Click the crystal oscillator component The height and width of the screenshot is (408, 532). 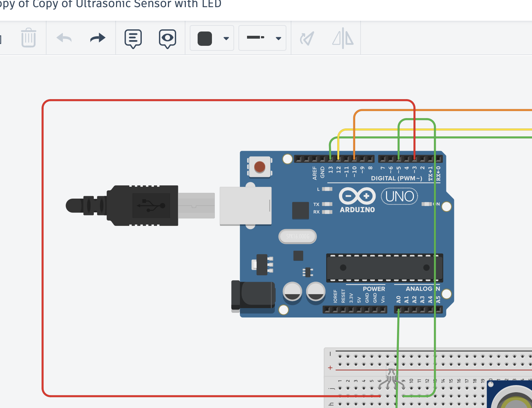298,237
